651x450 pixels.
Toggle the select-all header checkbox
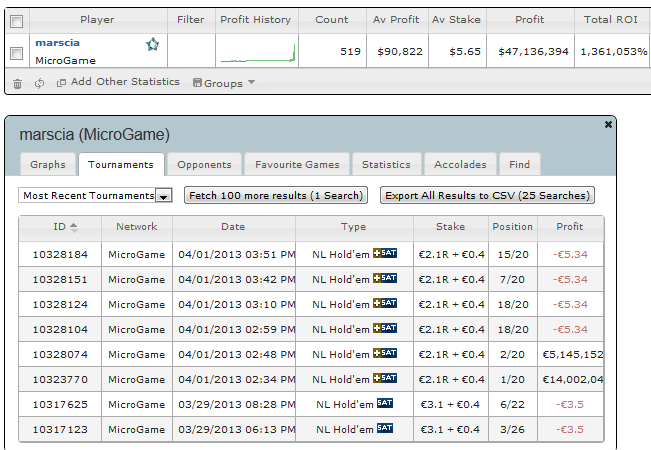(x=16, y=21)
